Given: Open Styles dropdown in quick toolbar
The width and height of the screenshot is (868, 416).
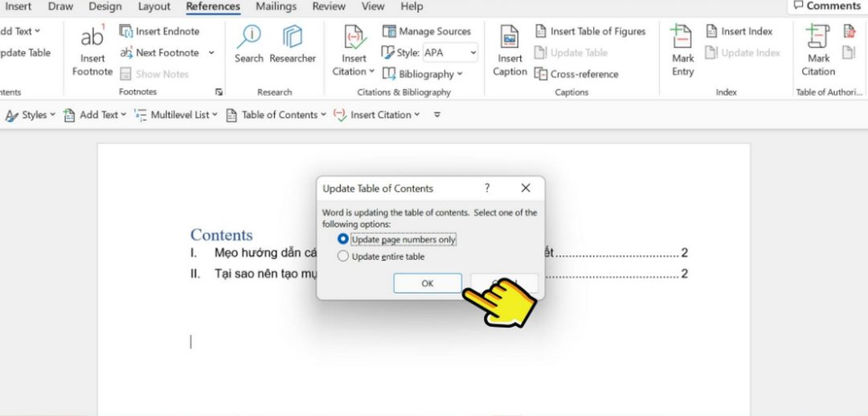Looking at the screenshot, I should tap(31, 115).
